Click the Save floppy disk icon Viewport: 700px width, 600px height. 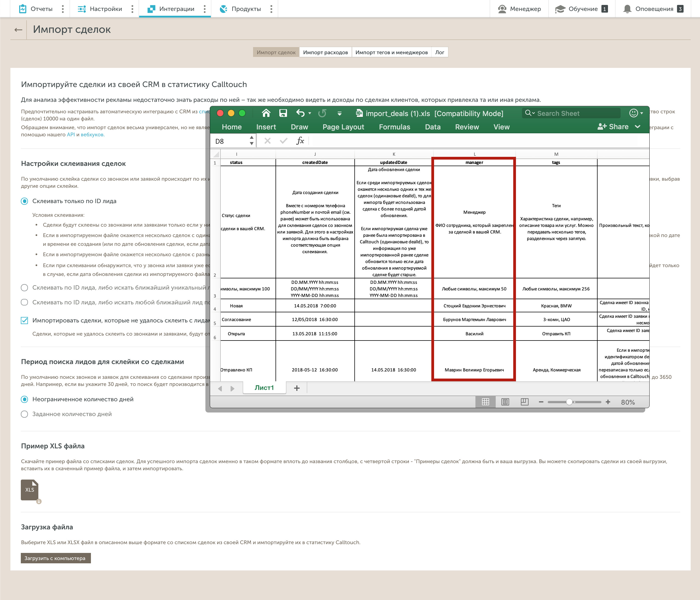click(x=283, y=113)
